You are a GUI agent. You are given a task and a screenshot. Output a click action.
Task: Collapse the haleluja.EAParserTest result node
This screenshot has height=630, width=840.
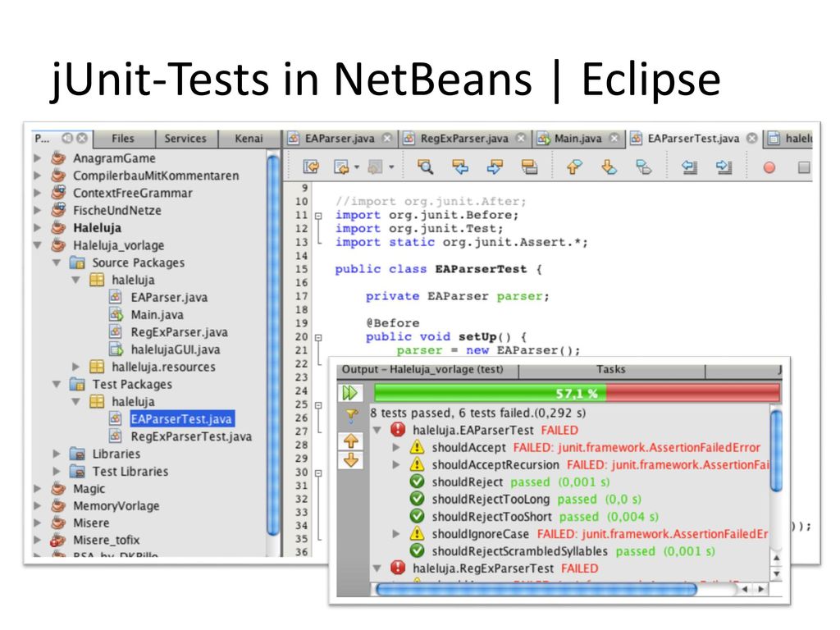[x=377, y=430]
